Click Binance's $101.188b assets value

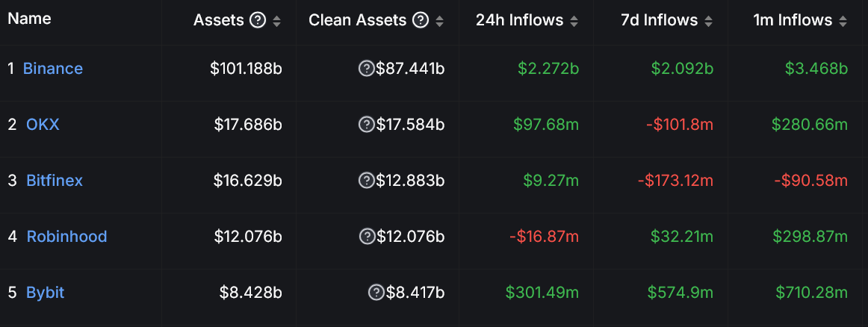246,69
